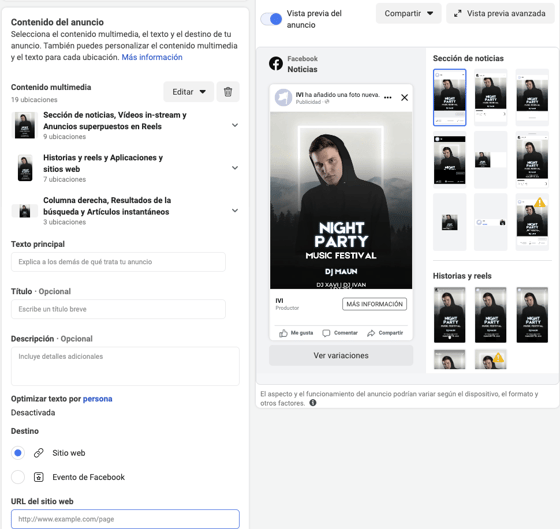Viewport: 560px width, 529px height.
Task: Click the Texto principal input field
Action: tap(118, 262)
